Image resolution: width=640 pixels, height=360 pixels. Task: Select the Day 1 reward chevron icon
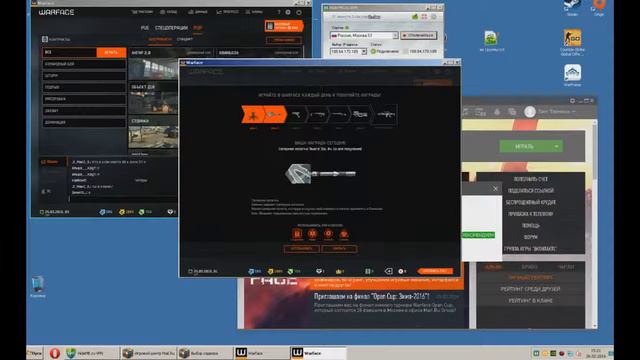click(253, 115)
